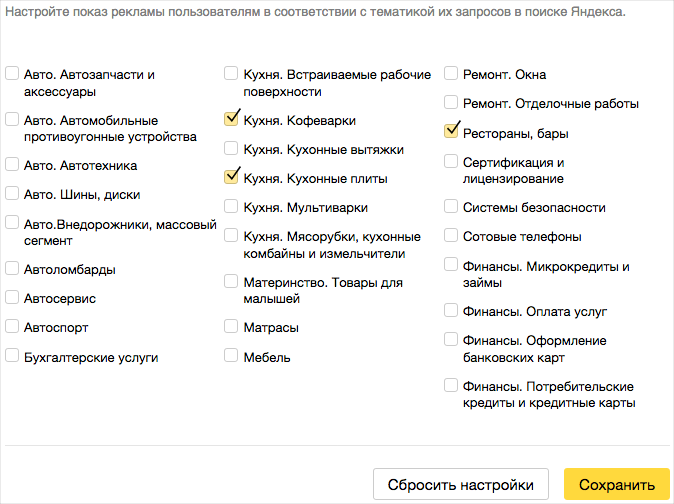This screenshot has height=504, width=674.
Task: Uncheck Кухня. Кухонные плиты checkbox
Action: pyautogui.click(x=231, y=177)
